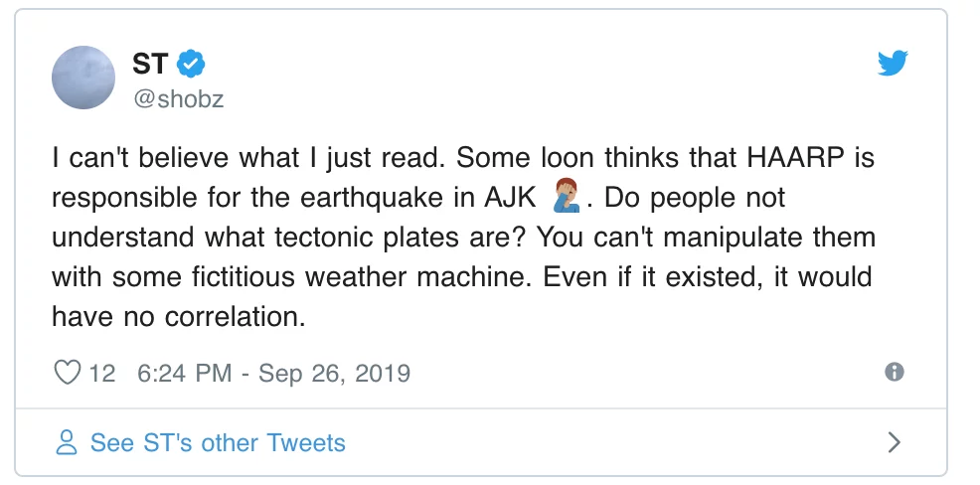Click the display name ST
This screenshot has height=485, width=980.
(151, 64)
